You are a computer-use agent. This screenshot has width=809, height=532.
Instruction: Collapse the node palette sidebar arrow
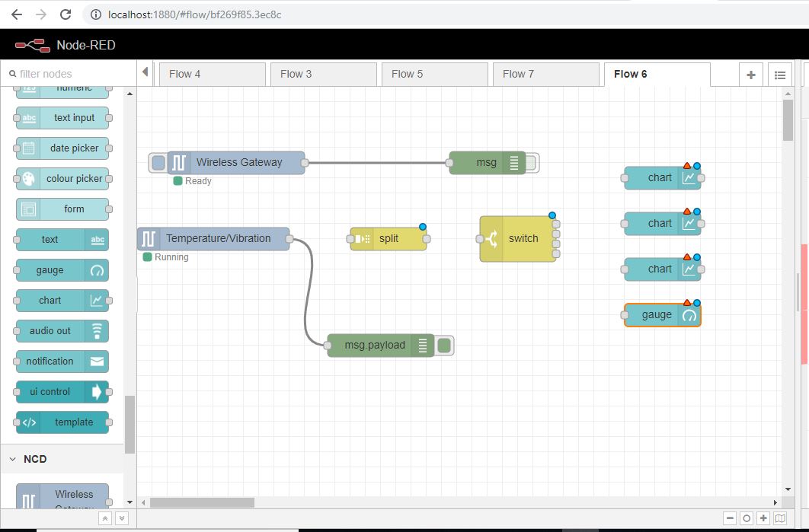coord(145,72)
